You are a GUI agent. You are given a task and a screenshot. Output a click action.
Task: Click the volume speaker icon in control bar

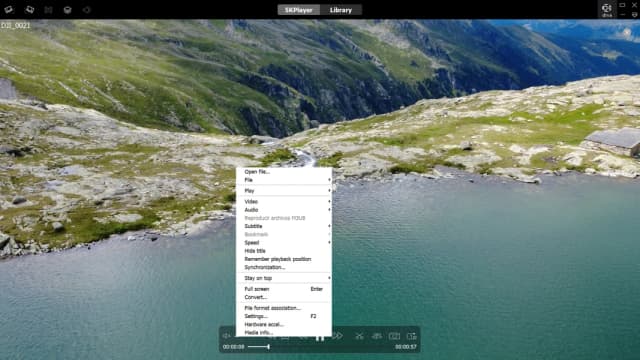[227, 336]
